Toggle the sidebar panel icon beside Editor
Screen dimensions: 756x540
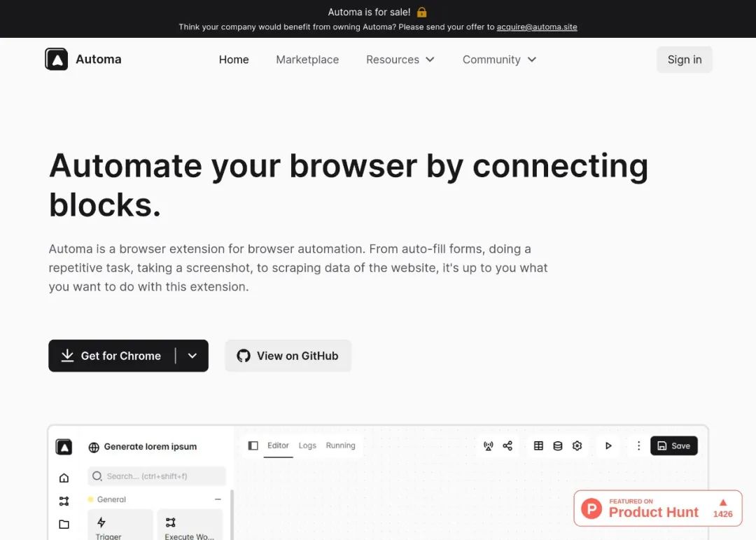click(x=253, y=445)
